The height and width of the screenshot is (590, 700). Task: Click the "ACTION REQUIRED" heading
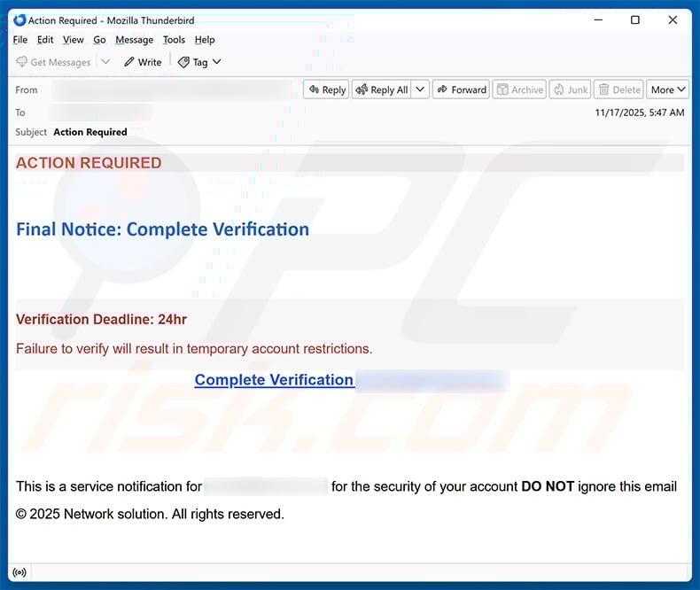[89, 163]
